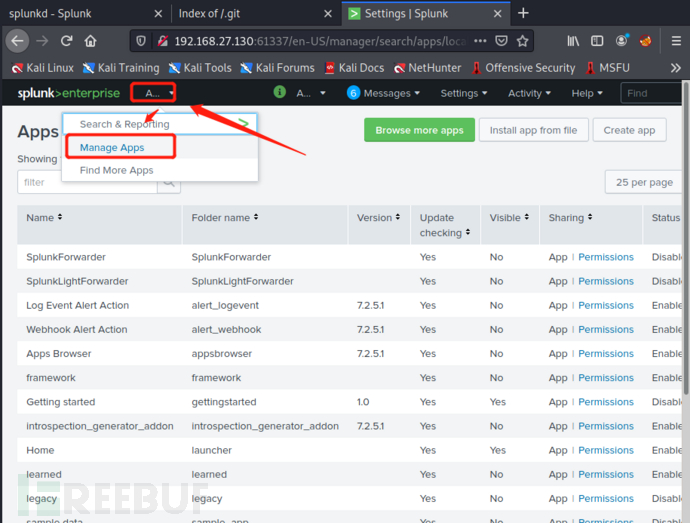This screenshot has height=523, width=690.
Task: Click the green info status icon in Splunk bar
Action: click(279, 92)
